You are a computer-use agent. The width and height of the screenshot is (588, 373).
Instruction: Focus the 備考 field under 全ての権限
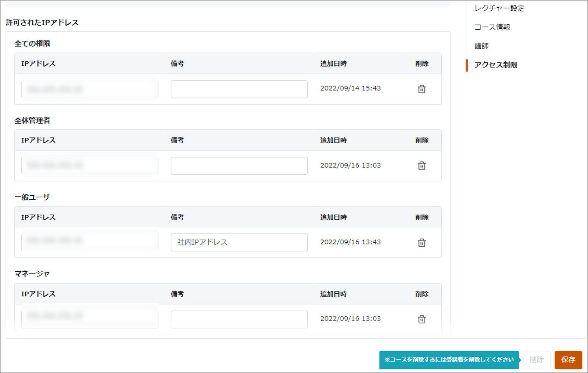coord(239,89)
